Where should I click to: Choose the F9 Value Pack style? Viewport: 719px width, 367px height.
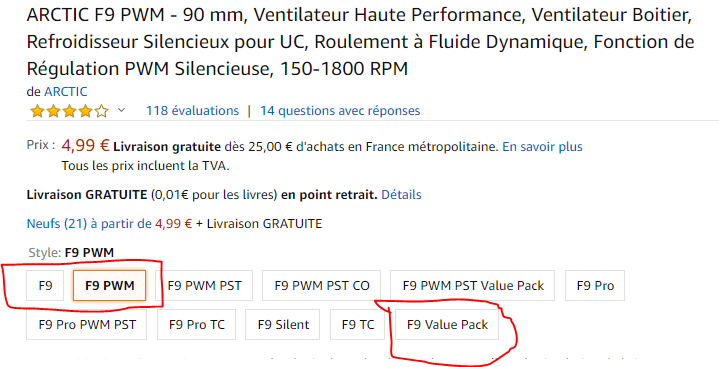tap(447, 324)
